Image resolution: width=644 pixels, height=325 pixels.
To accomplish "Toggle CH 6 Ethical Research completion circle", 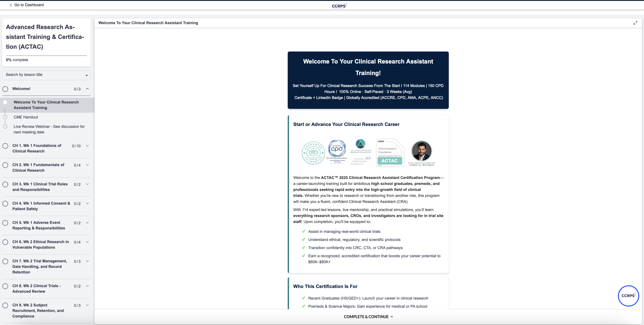I will point(5,242).
